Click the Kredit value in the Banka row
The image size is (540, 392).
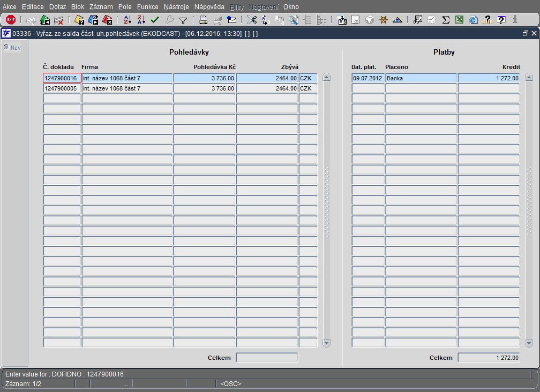coord(489,78)
